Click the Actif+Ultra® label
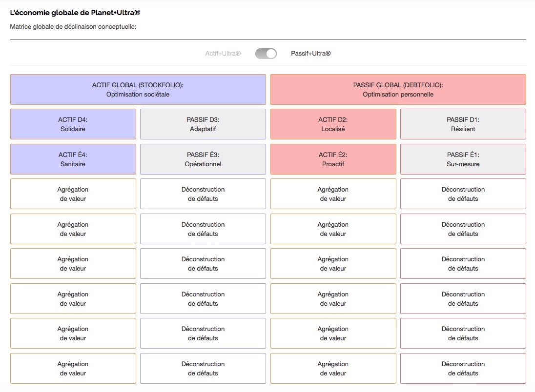This screenshot has width=535, height=392. pos(223,54)
